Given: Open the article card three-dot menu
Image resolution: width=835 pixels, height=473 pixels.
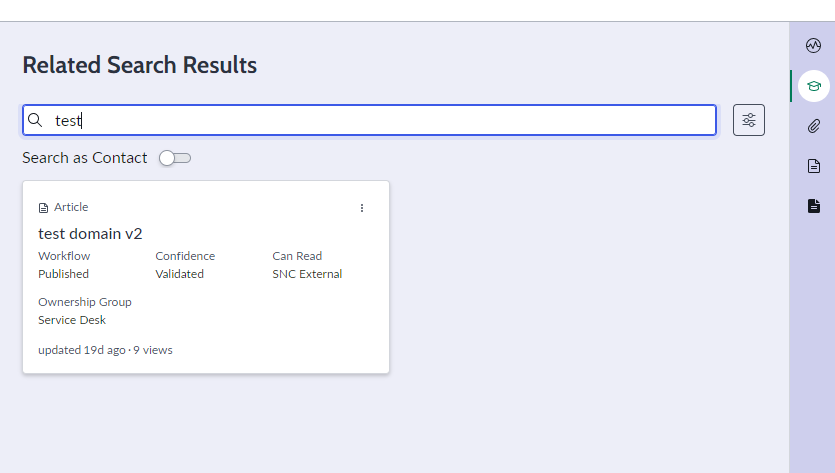Looking at the screenshot, I should (x=362, y=208).
